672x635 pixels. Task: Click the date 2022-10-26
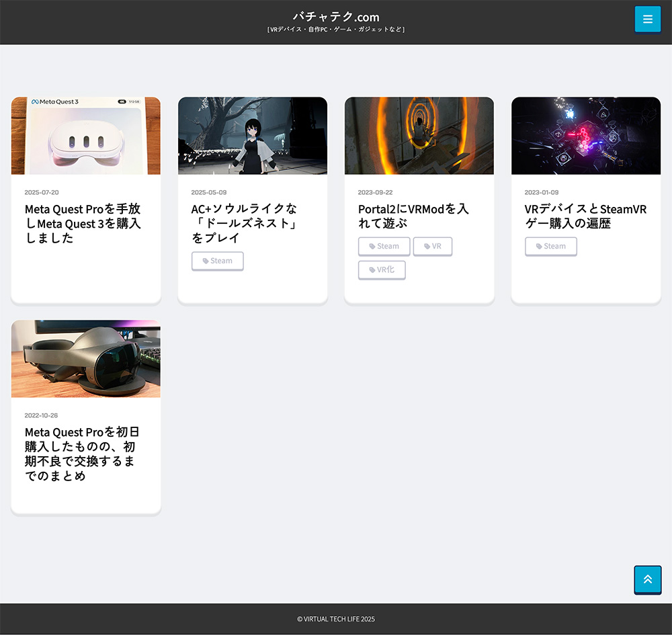click(x=41, y=416)
